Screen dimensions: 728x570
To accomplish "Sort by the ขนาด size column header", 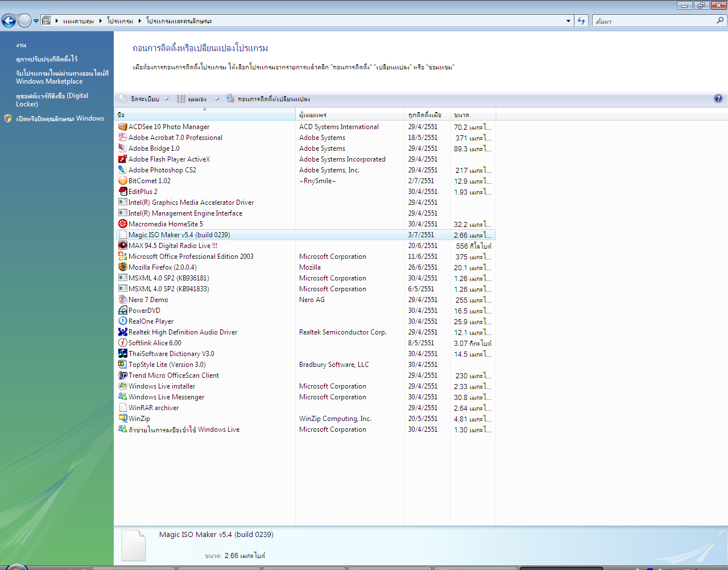I will click(473, 115).
